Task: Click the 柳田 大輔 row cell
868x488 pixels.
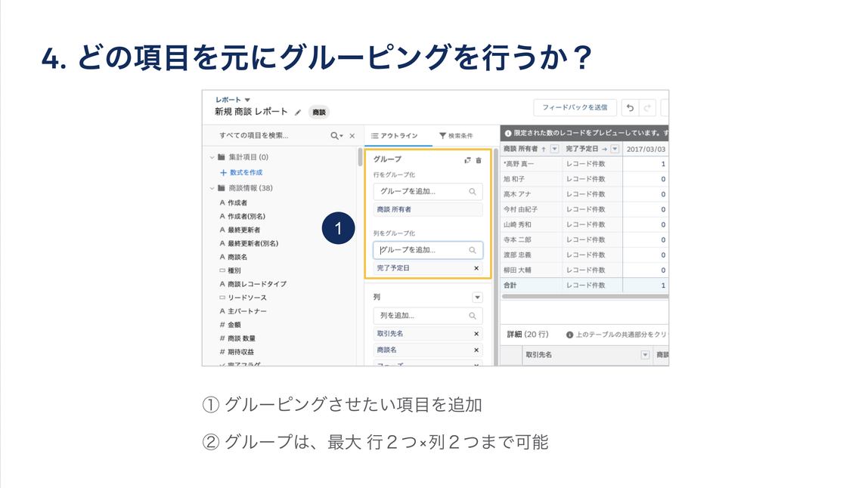Action: click(532, 270)
